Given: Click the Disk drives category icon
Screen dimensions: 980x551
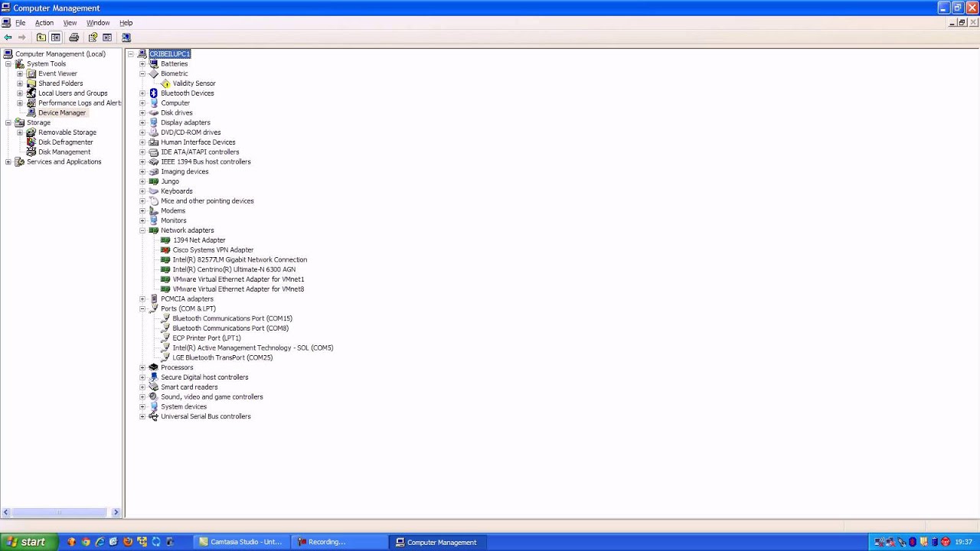Looking at the screenshot, I should point(154,112).
